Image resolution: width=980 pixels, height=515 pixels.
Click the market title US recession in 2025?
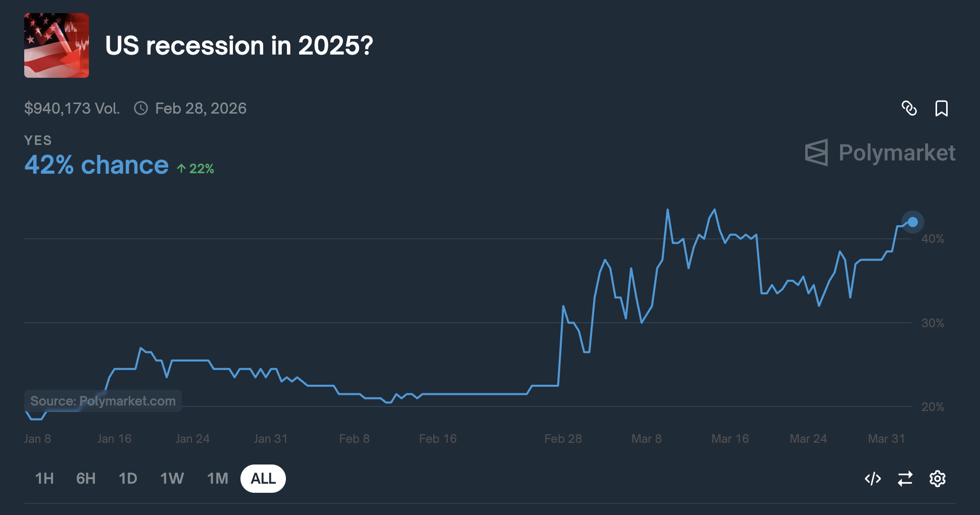[239, 46]
